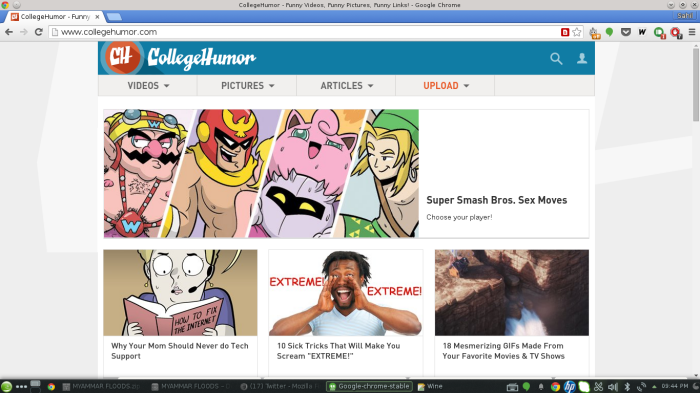700x393 pixels.
Task: Click the canyon waterfall GIF thumbnail
Action: pyautogui.click(x=512, y=293)
